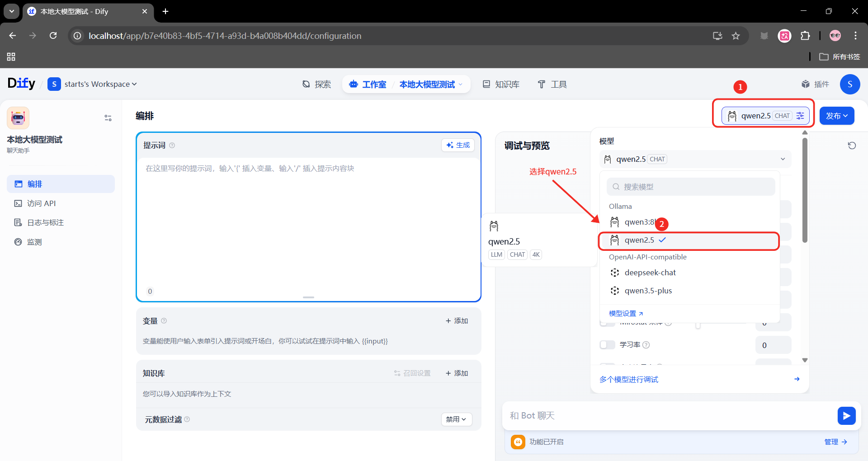Open the 禁用 metadata filter dropdown
Image resolution: width=868 pixels, height=461 pixels.
(x=457, y=419)
